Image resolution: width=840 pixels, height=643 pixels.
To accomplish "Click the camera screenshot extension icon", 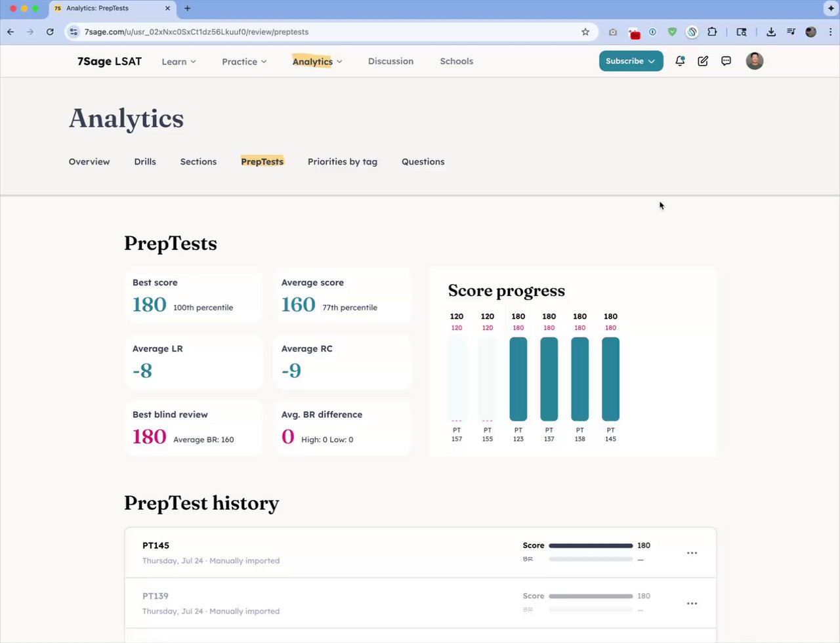I will point(613,31).
